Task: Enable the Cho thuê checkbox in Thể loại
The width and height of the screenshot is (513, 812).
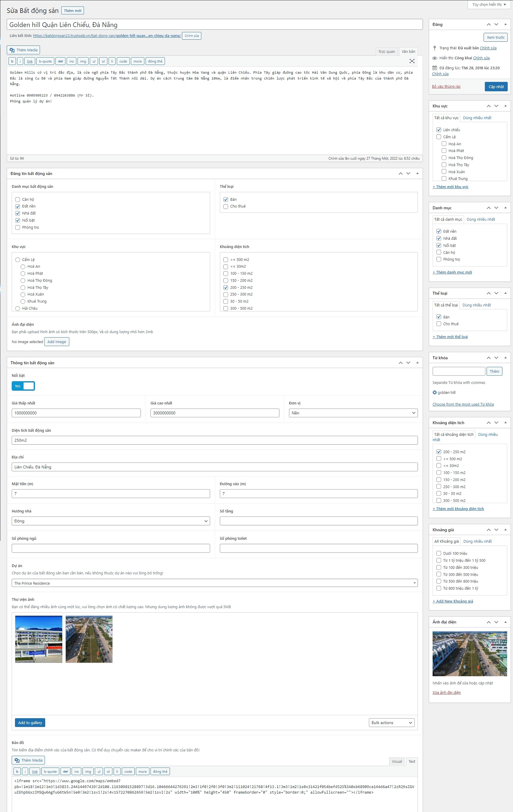Action: pos(226,206)
